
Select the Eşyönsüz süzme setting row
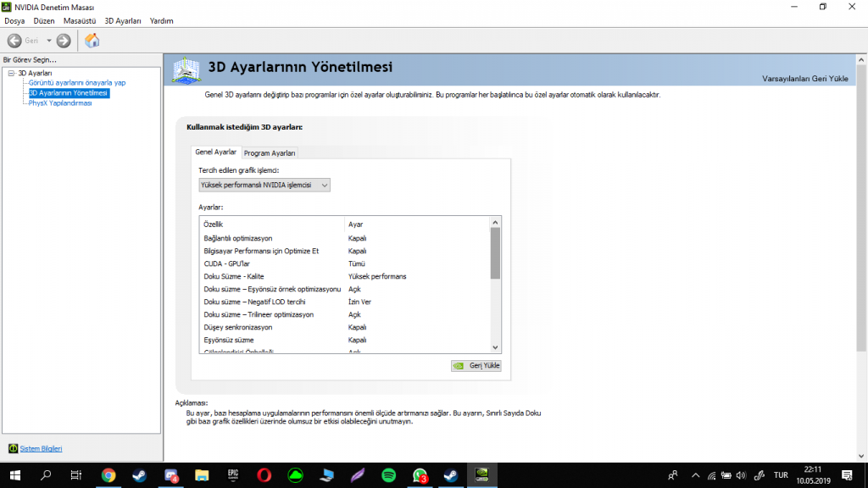[345, 341]
